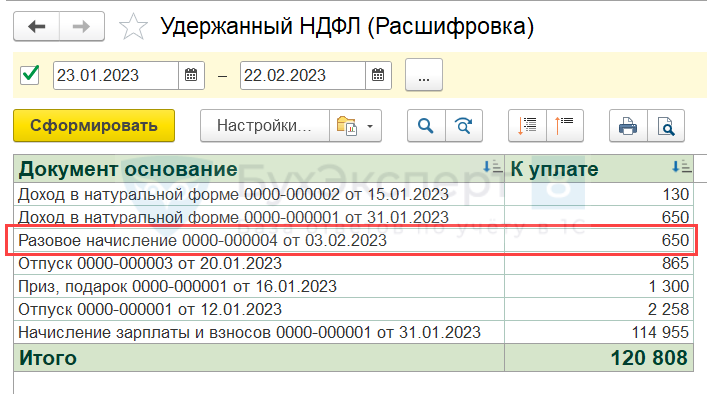Click the amount cell 865
707x394 pixels.
tap(599, 263)
